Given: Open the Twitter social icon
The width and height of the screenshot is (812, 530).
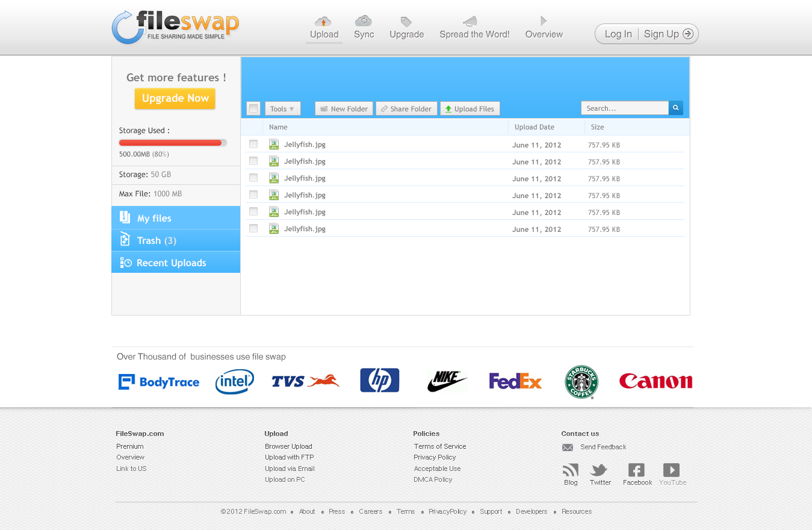Looking at the screenshot, I should 599,470.
